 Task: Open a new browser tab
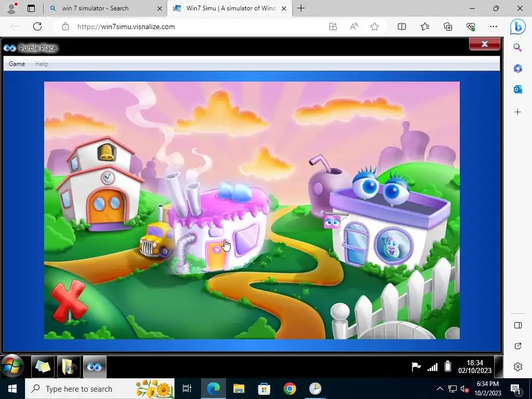click(x=301, y=8)
